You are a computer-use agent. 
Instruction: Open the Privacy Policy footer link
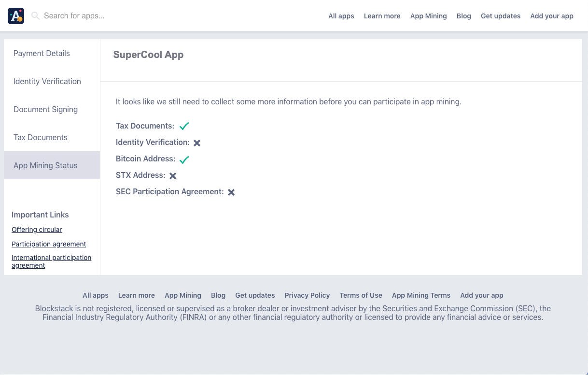point(307,295)
